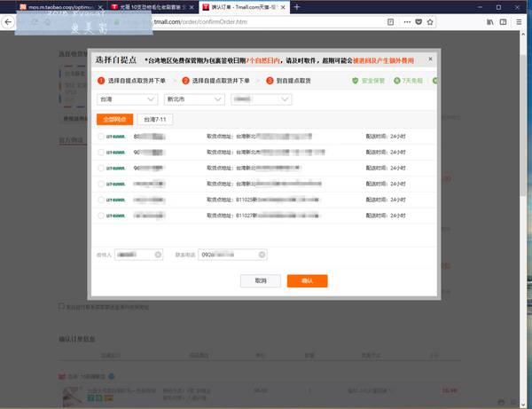Viewport: 532px width, 409px height.
Task: Open the blurred district dropdown
Action: click(261, 99)
